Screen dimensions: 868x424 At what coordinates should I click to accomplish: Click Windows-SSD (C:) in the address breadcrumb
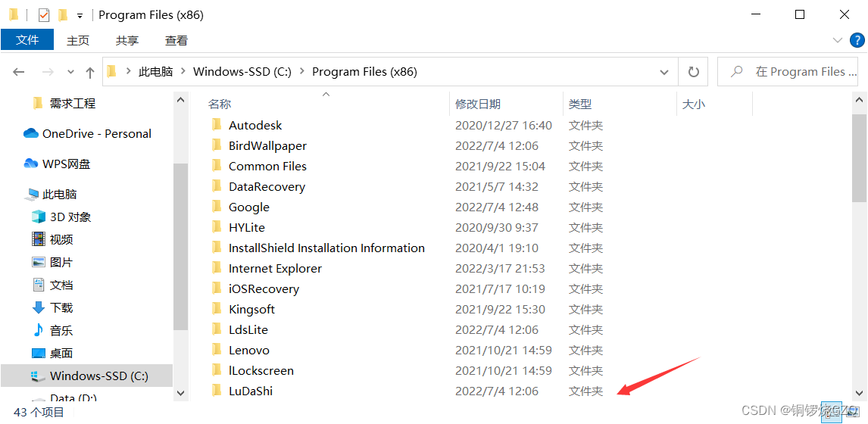coord(242,71)
